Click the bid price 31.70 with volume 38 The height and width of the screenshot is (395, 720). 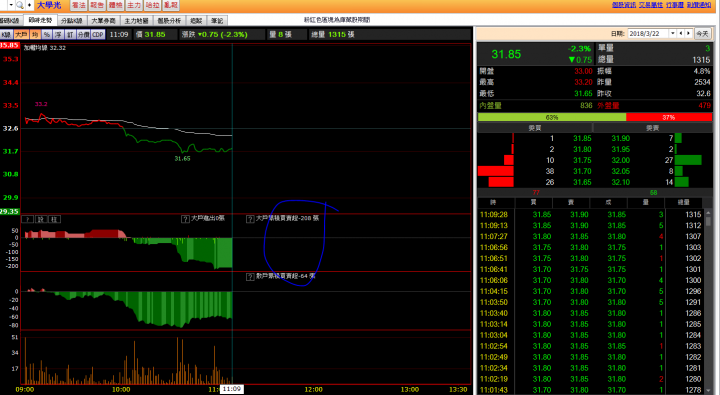click(582, 171)
